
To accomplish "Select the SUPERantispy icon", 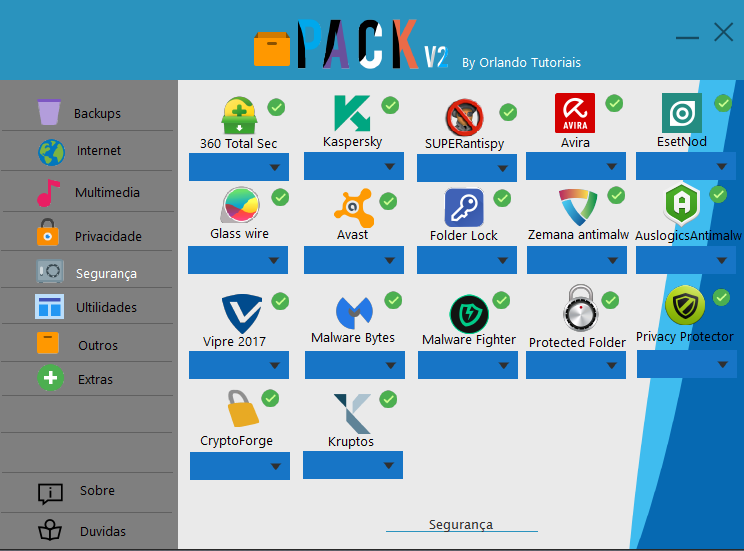I will [464, 117].
